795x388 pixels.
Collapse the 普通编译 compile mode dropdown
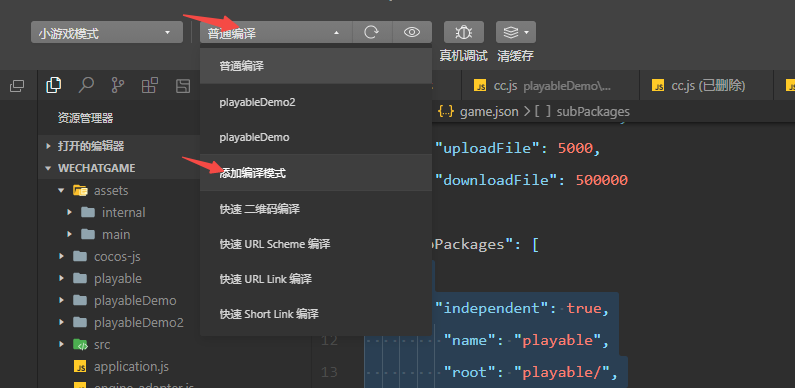coord(276,32)
